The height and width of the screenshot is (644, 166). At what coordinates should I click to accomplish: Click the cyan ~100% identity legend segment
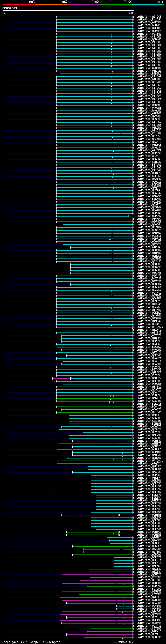coord(147,5)
